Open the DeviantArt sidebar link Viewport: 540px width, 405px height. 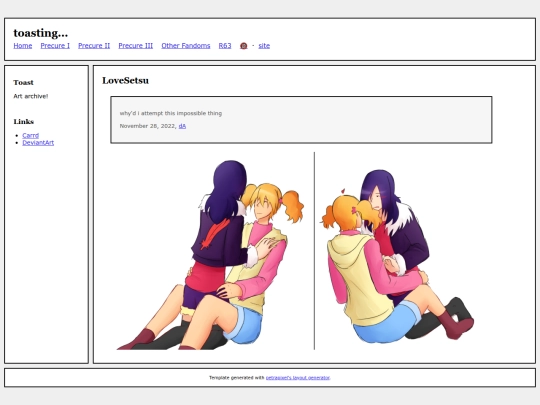coord(38,143)
